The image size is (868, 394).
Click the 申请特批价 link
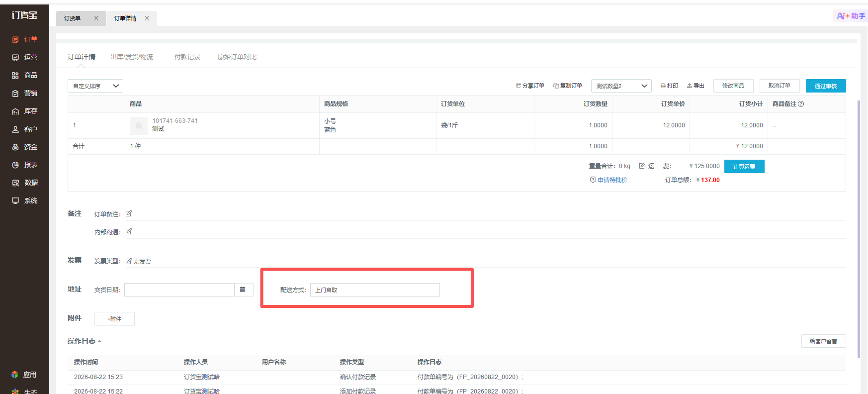(612, 180)
